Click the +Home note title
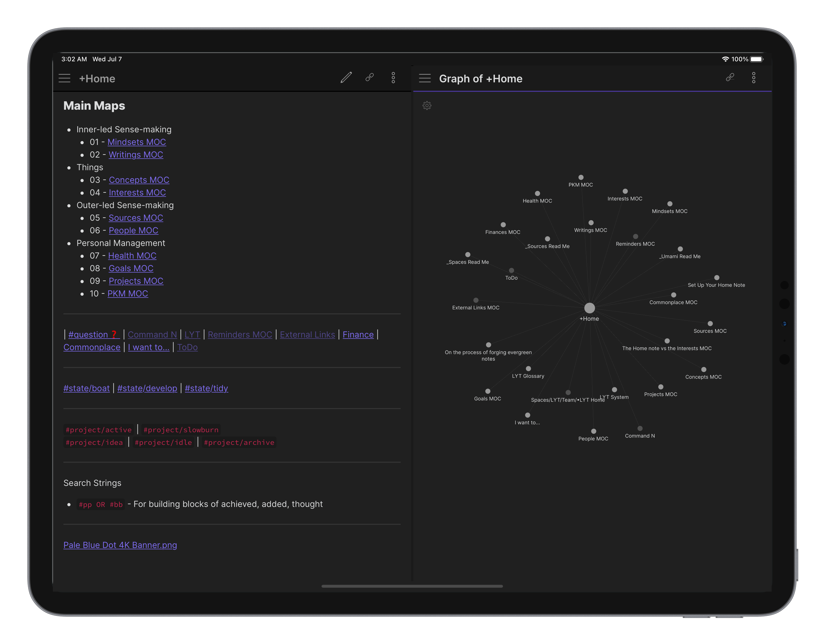This screenshot has height=644, width=824. tap(97, 78)
